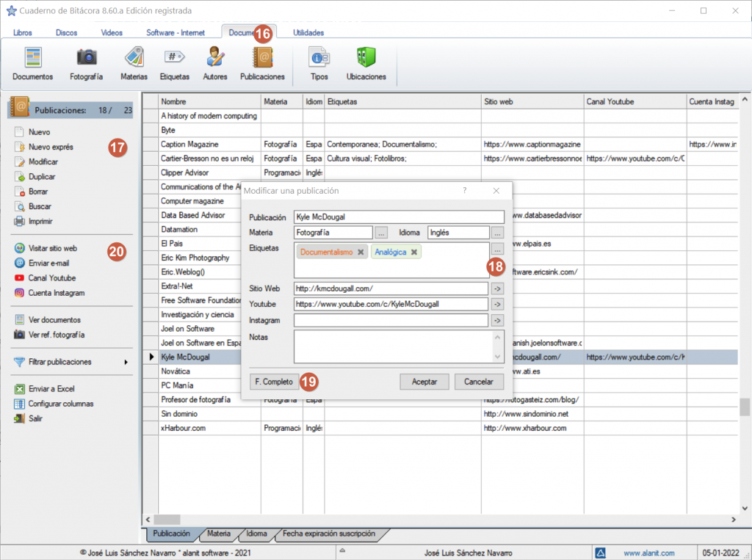The width and height of the screenshot is (752, 560).
Task: Click Enviar a Excel in sidebar
Action: (51, 389)
